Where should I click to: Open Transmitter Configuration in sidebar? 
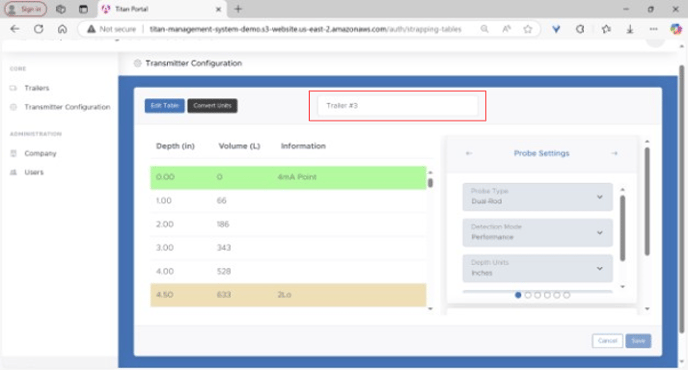[67, 107]
